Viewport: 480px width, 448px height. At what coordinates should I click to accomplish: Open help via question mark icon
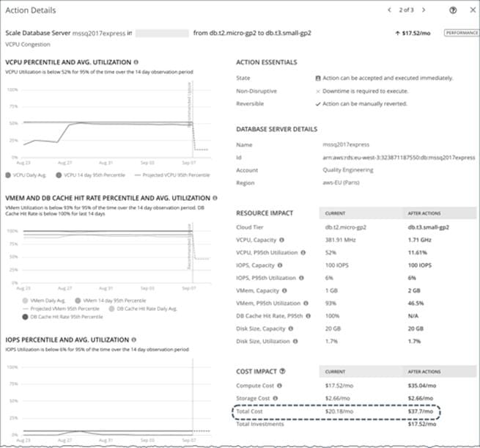(453, 10)
